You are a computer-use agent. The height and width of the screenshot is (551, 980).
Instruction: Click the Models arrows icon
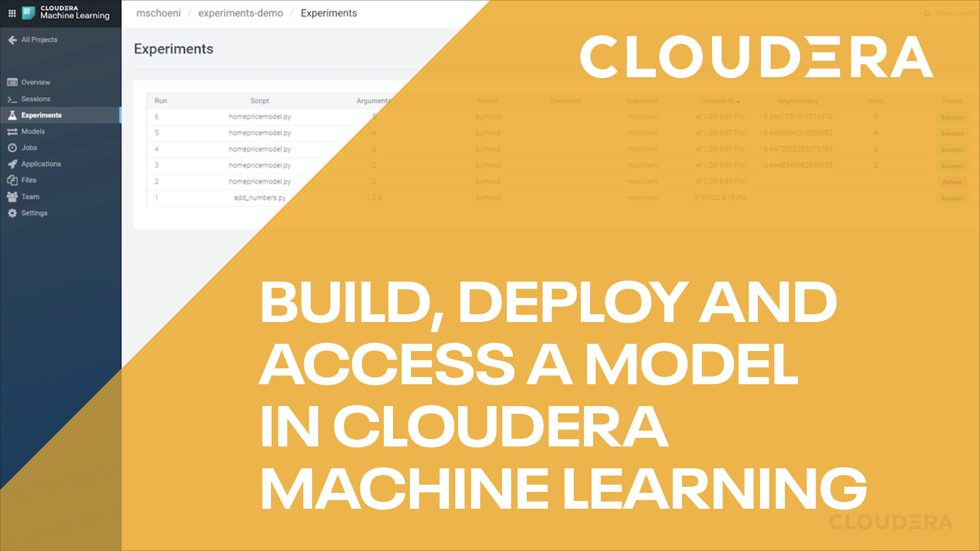12,132
